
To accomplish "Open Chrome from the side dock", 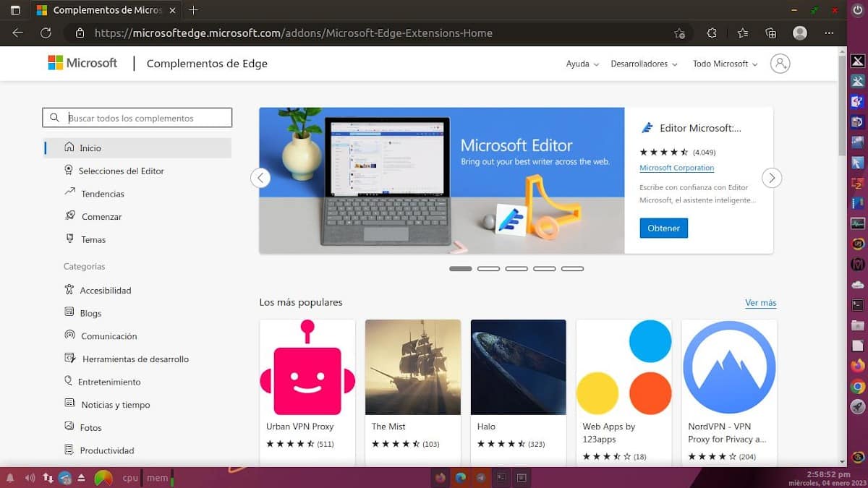I will 858,387.
